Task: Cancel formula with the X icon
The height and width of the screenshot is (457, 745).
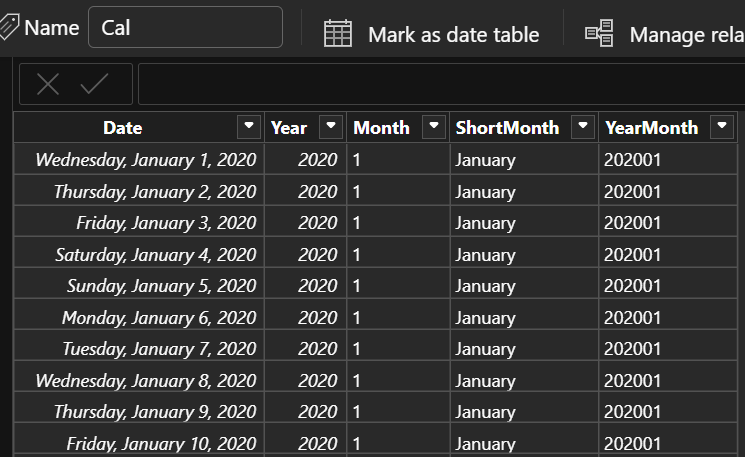Action: point(48,85)
